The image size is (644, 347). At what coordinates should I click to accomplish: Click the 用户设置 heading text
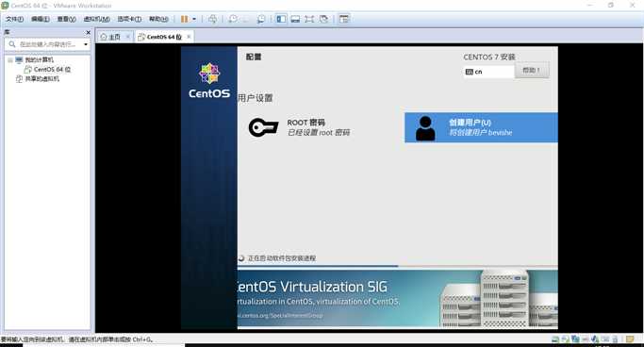(255, 98)
